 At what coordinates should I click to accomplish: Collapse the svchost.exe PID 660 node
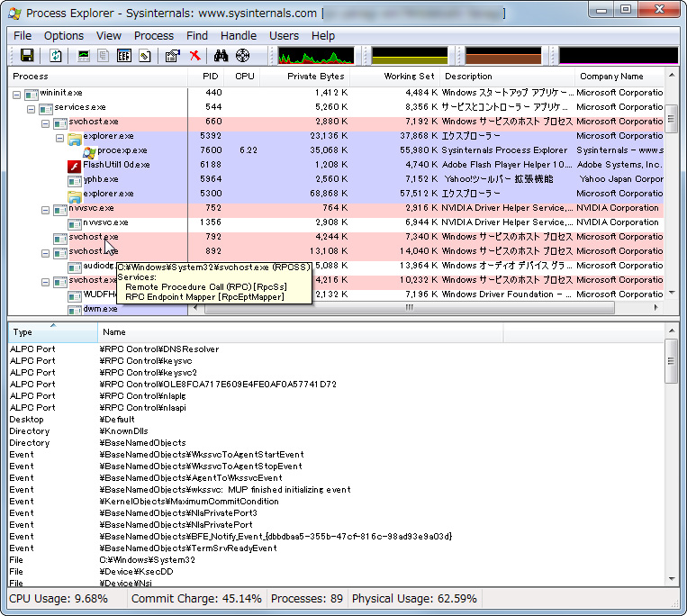(46, 123)
